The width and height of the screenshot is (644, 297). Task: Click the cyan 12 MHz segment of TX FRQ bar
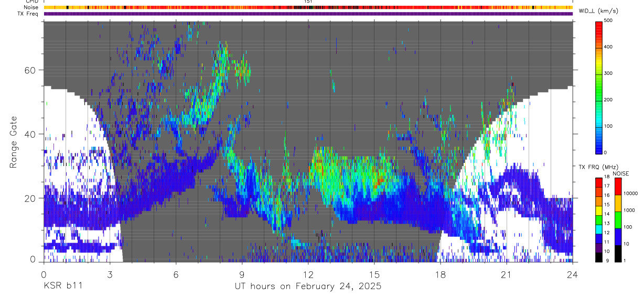(x=599, y=229)
